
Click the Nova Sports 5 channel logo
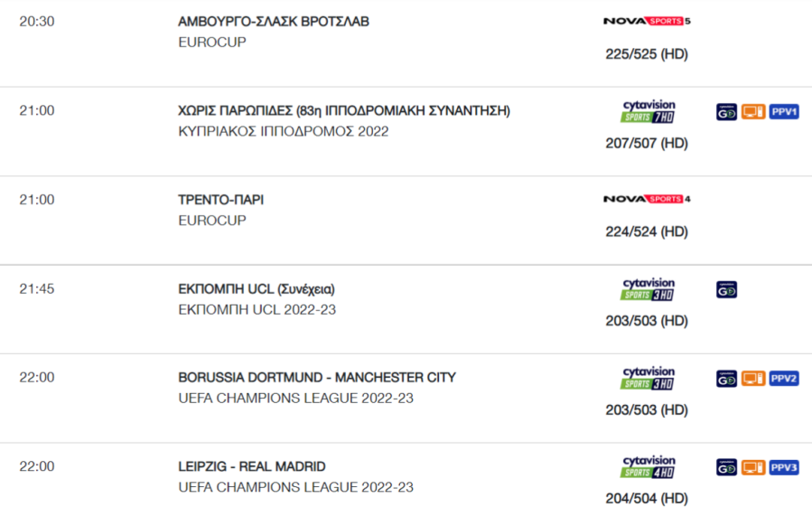click(647, 21)
